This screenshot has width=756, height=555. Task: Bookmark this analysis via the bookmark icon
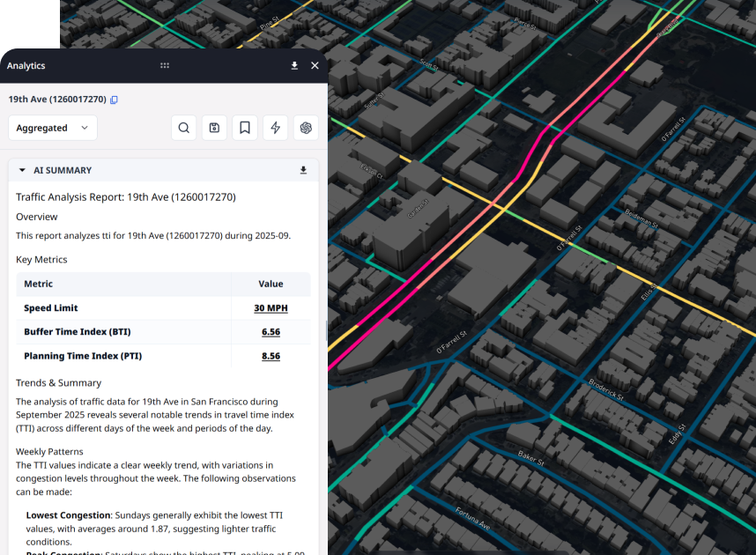coord(244,128)
